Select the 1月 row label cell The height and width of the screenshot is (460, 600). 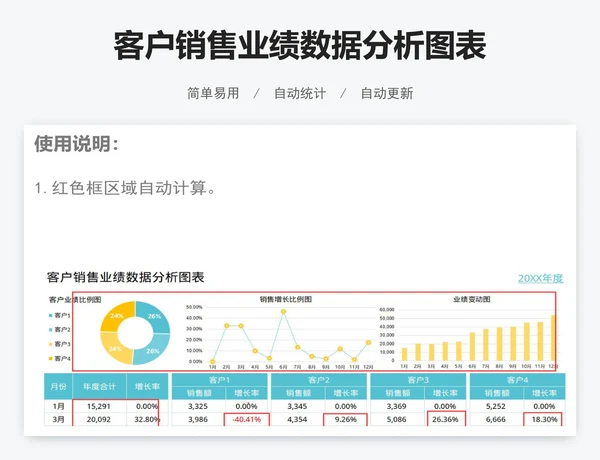tap(58, 406)
